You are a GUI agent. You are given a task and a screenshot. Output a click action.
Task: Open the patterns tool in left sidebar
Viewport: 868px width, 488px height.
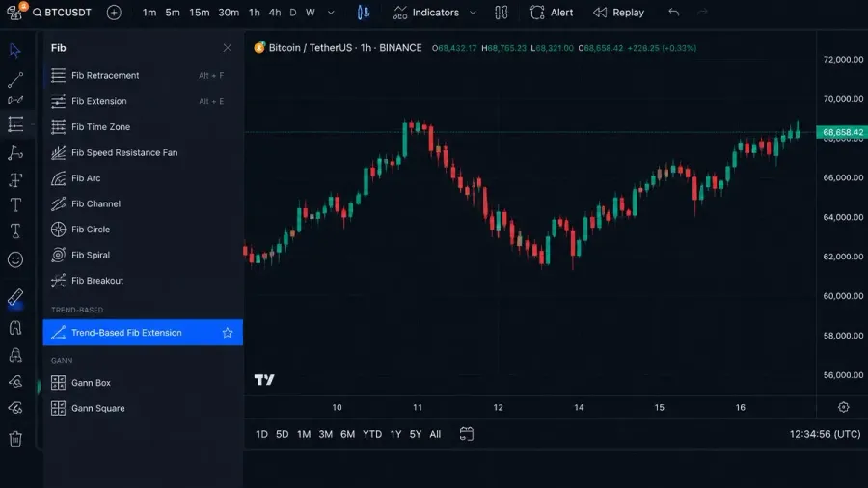(14, 152)
